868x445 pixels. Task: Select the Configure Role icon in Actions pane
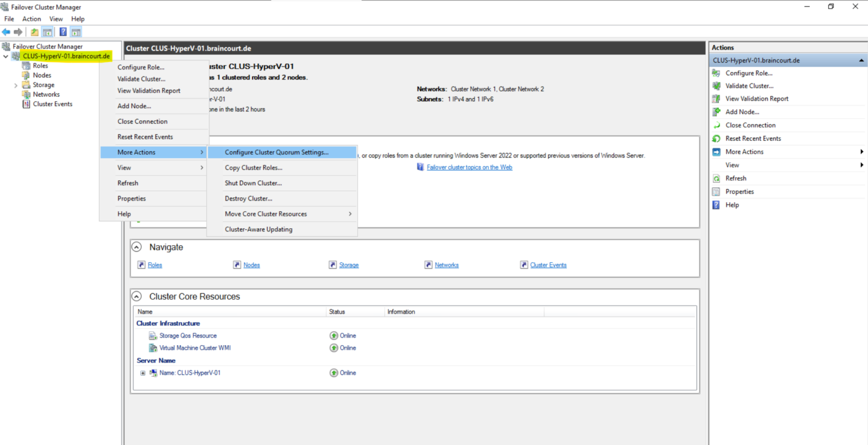pyautogui.click(x=717, y=73)
